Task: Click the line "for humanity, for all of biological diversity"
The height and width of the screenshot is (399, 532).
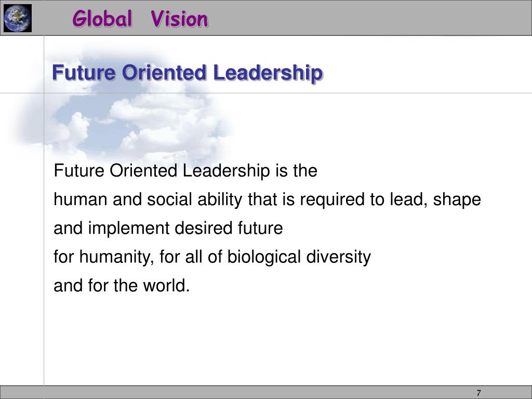Action: 212,257
